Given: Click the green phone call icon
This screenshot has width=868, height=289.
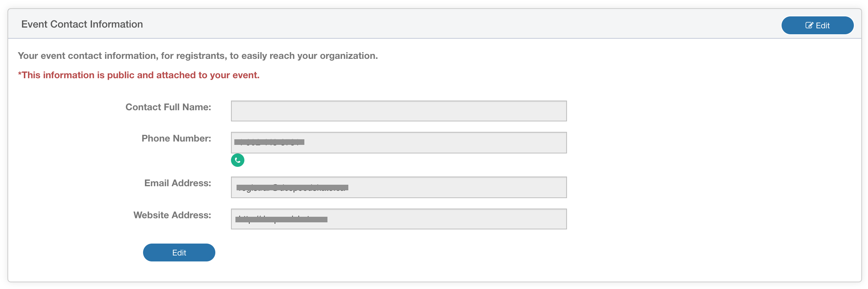Looking at the screenshot, I should (238, 160).
